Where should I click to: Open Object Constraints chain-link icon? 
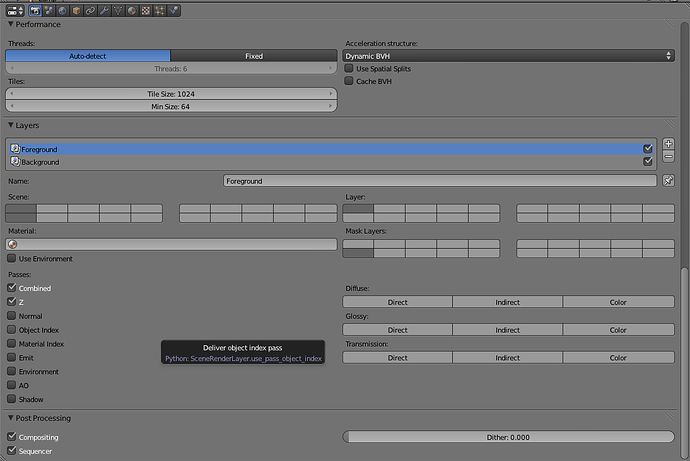click(x=90, y=11)
